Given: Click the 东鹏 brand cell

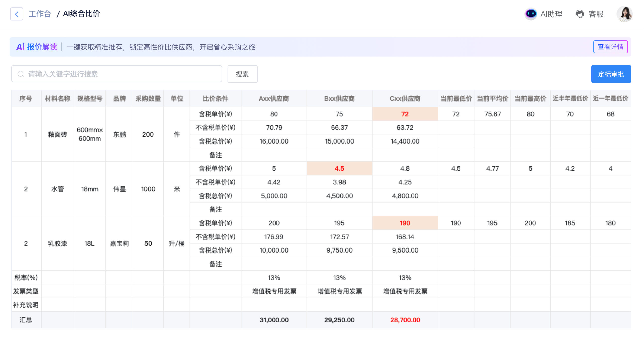Looking at the screenshot, I should click(120, 135).
